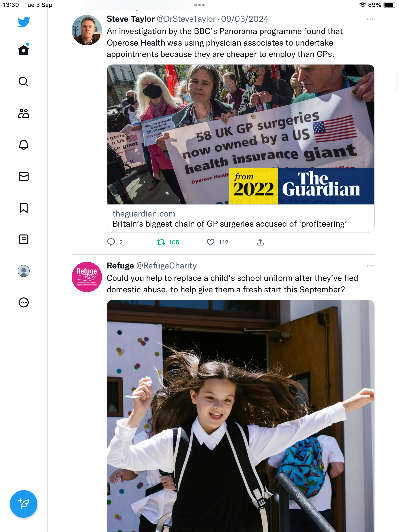
Task: Open Notifications bell icon
Action: coord(24,145)
